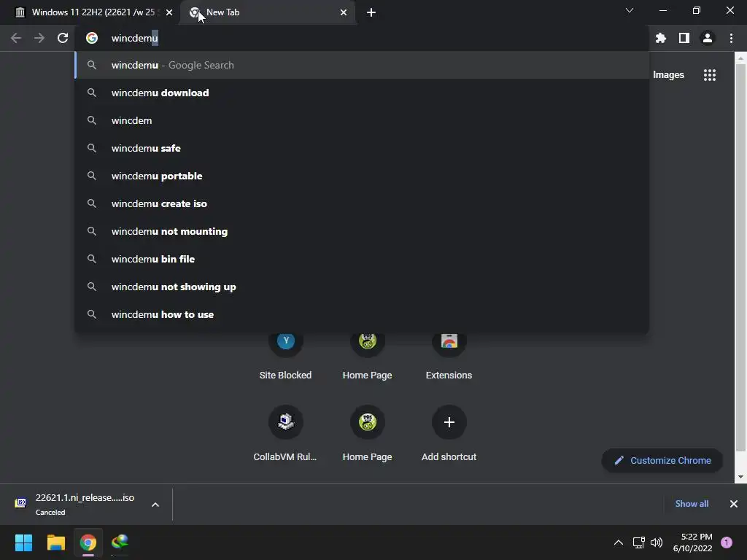Open File Explorer from the taskbar
The image size is (747, 560).
[x=55, y=542]
